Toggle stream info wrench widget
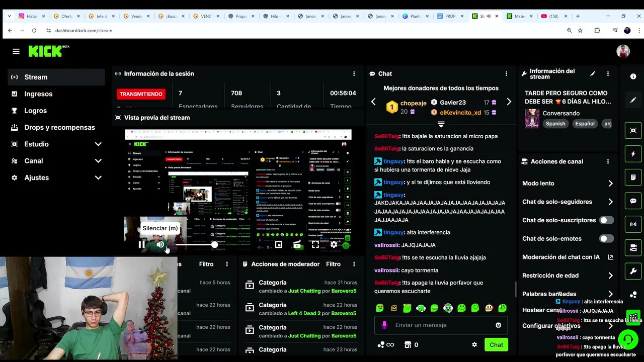The width and height of the screenshot is (644, 362). tap(633, 271)
